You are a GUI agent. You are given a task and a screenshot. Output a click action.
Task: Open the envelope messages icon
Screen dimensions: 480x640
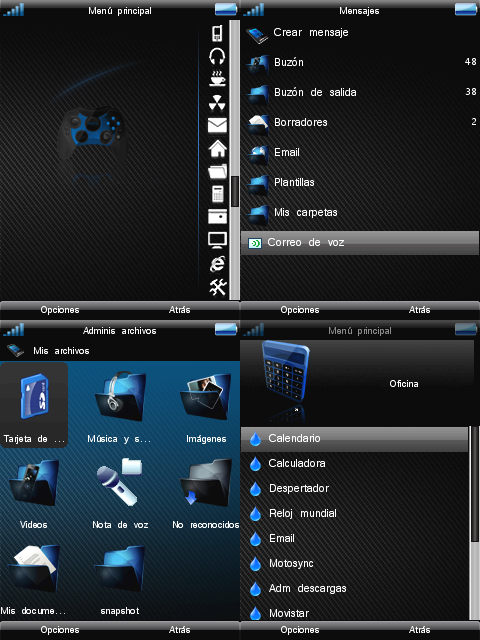coord(217,125)
